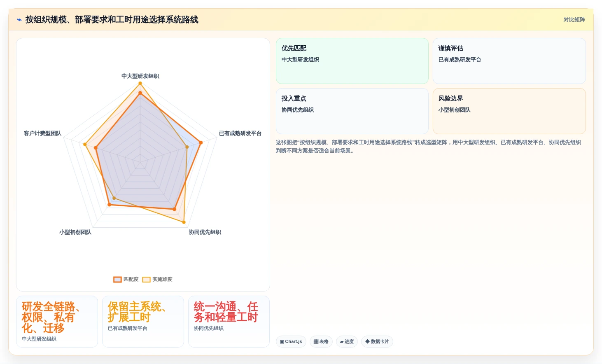Click the 保留主系统、扩展工时 card
The image size is (602, 364).
click(x=143, y=322)
